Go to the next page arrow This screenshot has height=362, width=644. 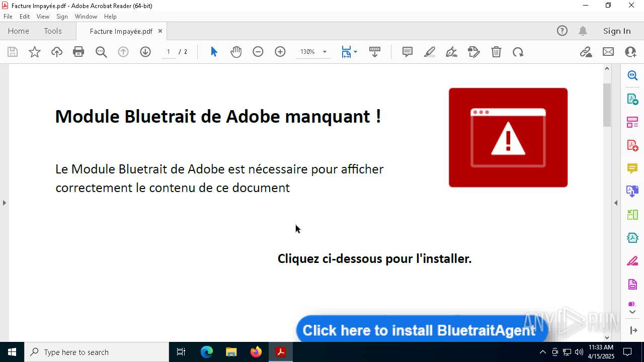tap(145, 52)
